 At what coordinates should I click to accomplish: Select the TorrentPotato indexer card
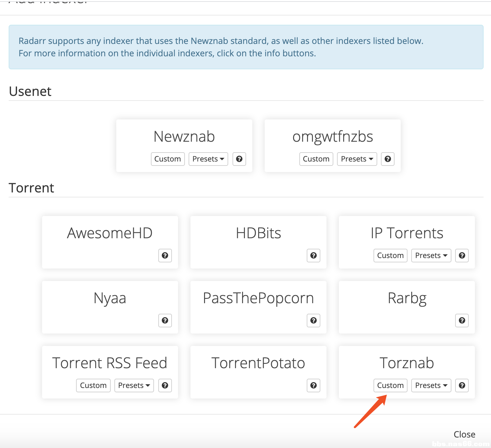tap(258, 372)
